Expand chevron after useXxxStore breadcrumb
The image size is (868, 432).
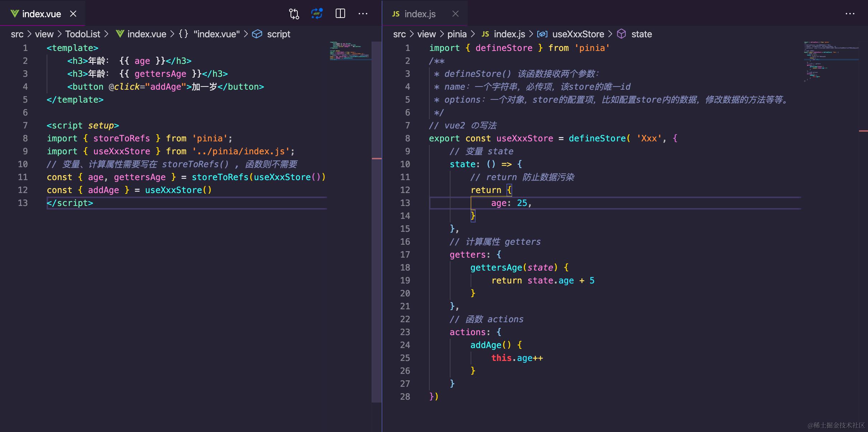pyautogui.click(x=610, y=34)
